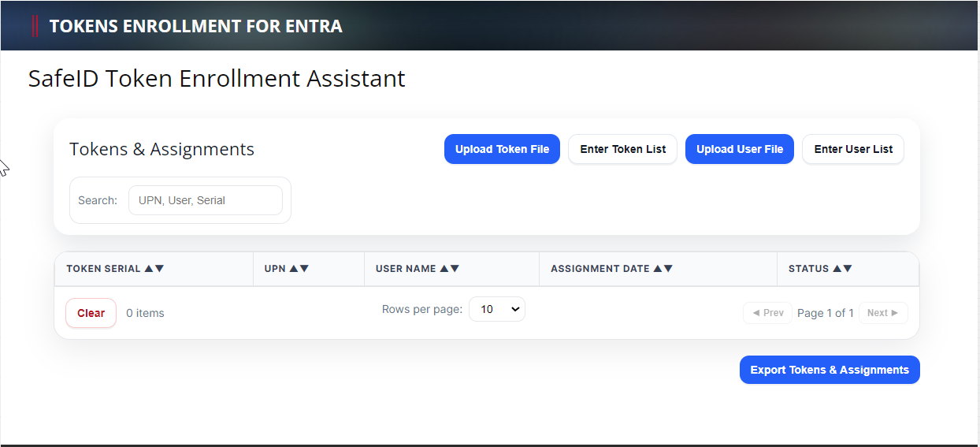
Task: Sort Assignment Date descending (down arrow)
Action: [669, 269]
